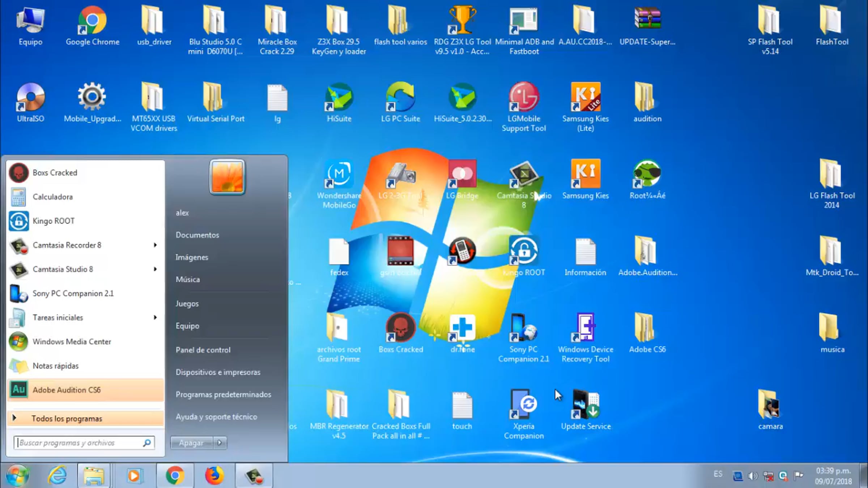Launch Adobe Audition CS6 from start menu
This screenshot has width=868, height=488.
[67, 390]
